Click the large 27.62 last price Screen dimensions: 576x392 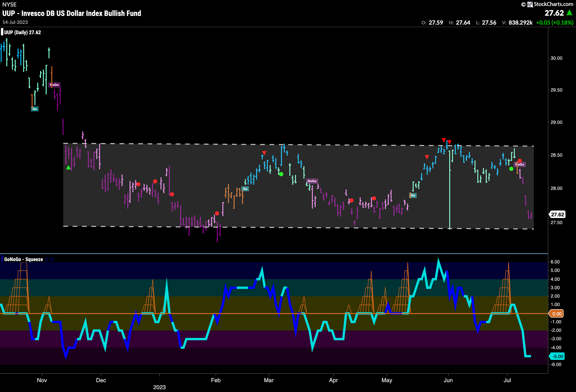tap(554, 13)
